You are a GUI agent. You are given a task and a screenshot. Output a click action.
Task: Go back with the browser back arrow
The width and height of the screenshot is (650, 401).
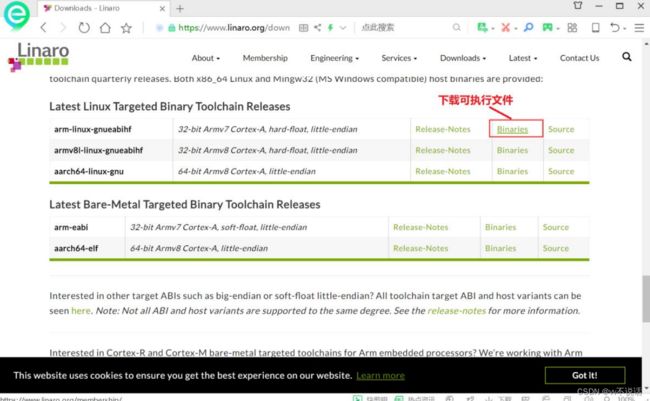(44, 28)
